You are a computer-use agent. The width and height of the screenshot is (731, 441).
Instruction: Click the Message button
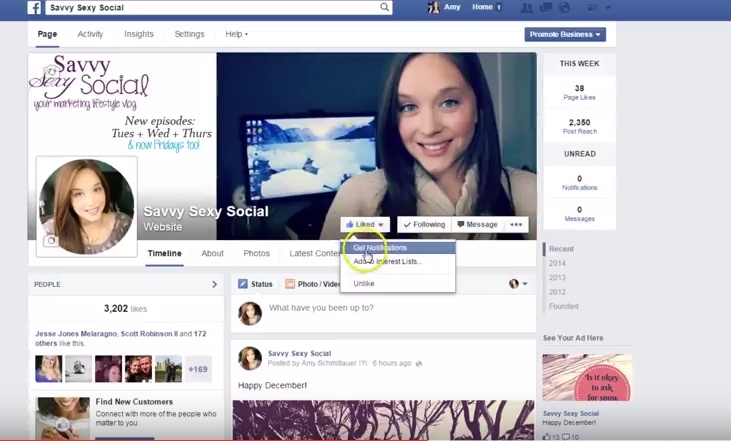point(477,224)
